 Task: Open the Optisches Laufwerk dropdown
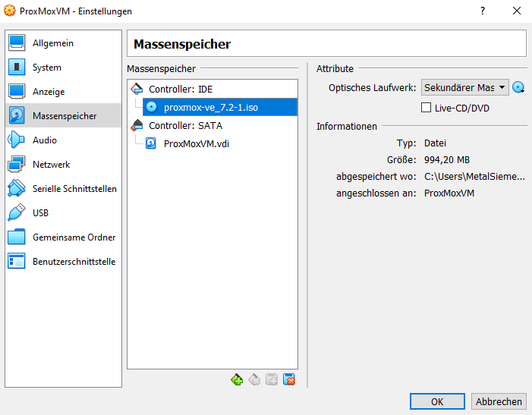[464, 87]
